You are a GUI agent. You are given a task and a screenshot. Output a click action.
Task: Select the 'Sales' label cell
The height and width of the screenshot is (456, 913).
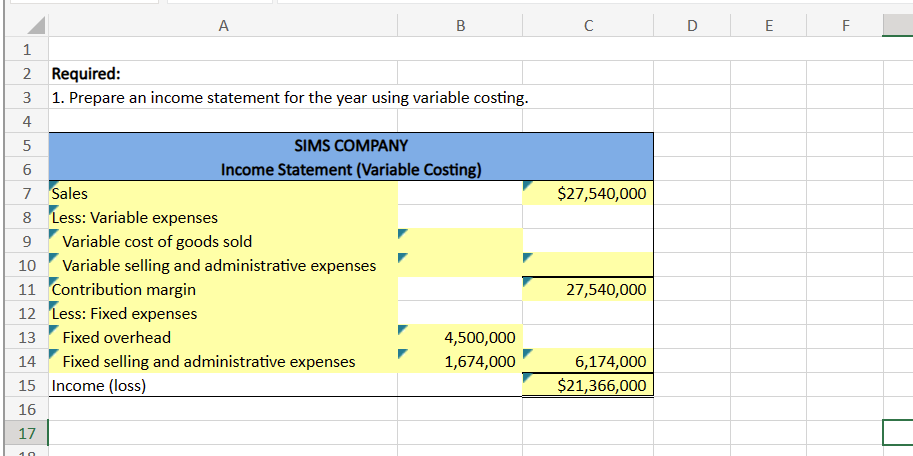point(223,193)
